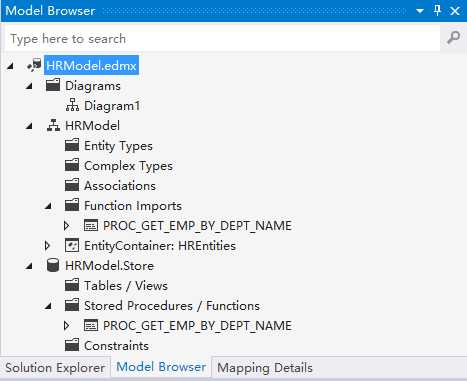Select PROC_GET_EMP_BY_DEPT_NAME text under Stored Procedures
Image resolution: width=467 pixels, height=381 pixels.
(x=197, y=326)
